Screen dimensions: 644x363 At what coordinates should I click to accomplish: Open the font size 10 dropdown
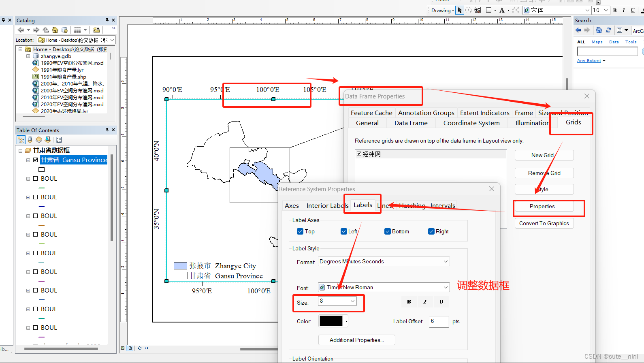click(x=606, y=10)
